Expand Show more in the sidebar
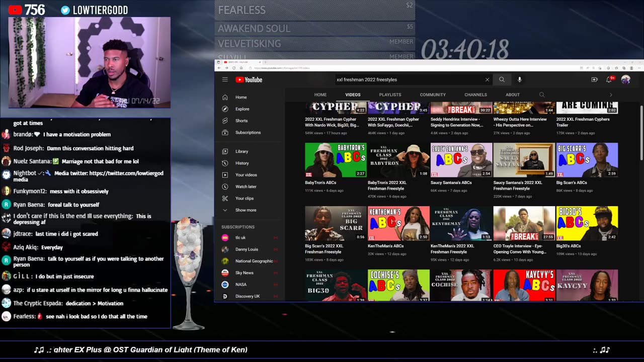 250,210
